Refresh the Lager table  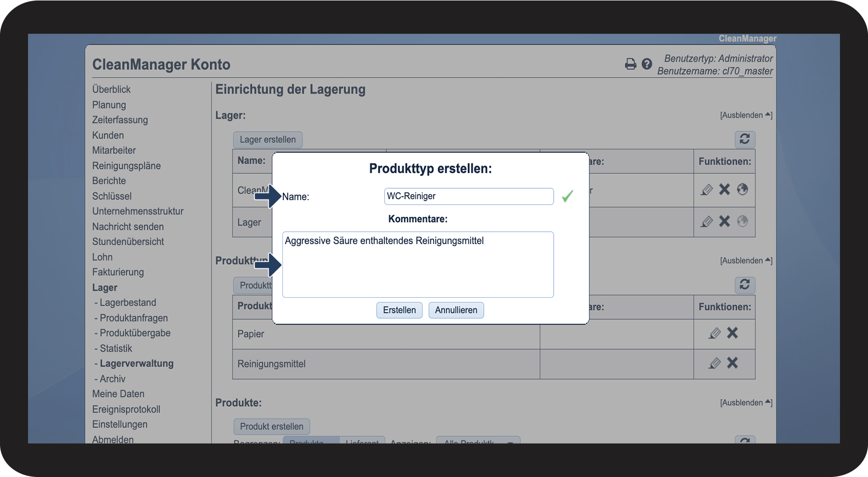point(745,140)
